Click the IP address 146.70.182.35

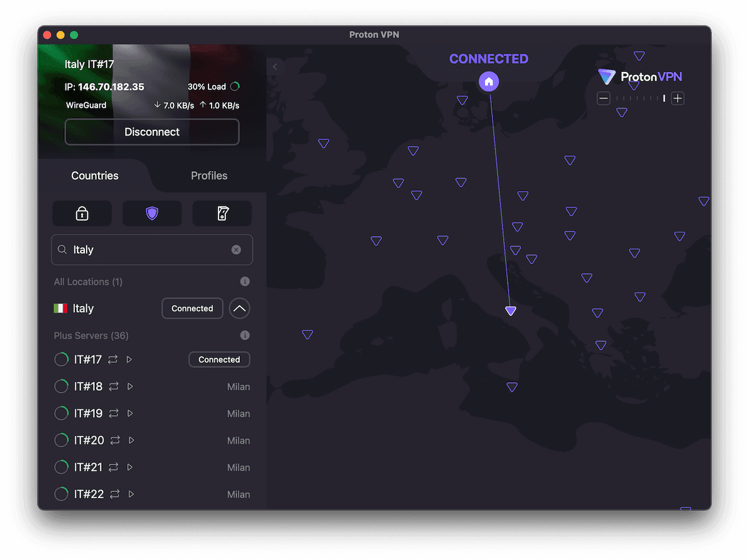111,87
